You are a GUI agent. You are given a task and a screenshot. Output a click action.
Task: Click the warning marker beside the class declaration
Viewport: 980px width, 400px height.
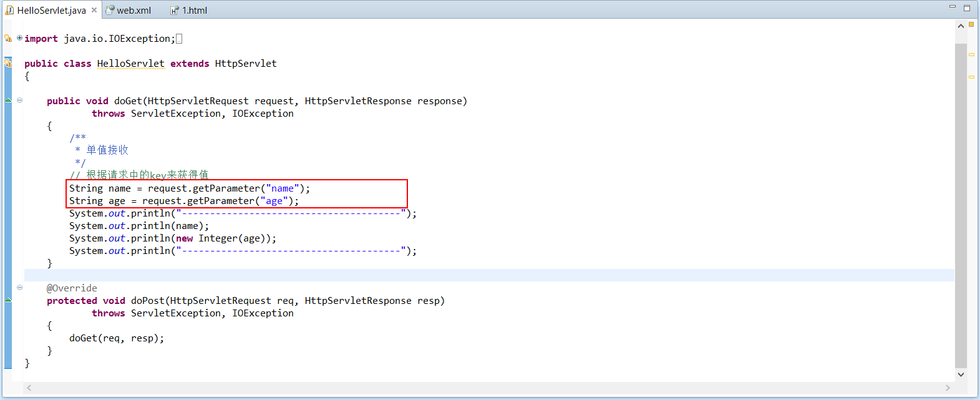pyautogui.click(x=8, y=62)
